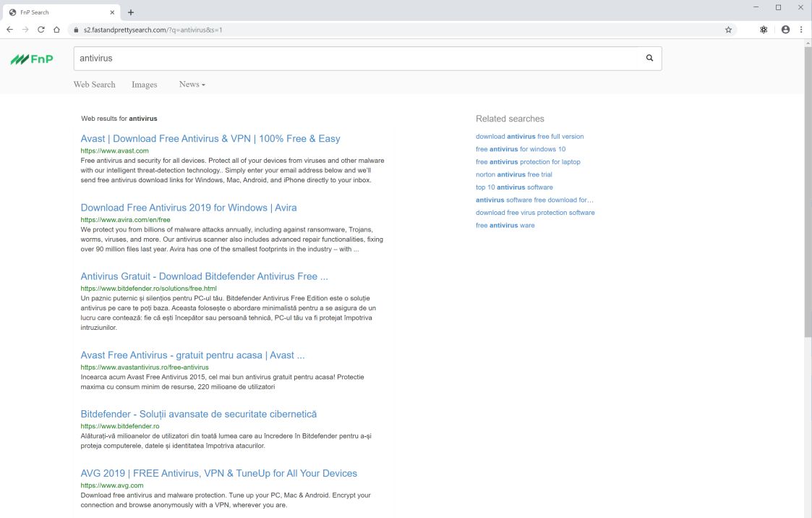Image resolution: width=812 pixels, height=518 pixels.
Task: Search 'antivirus software free download for…'
Action: 534,200
